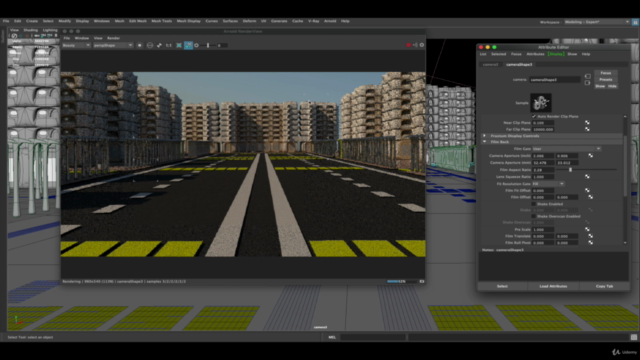Toggle the crop region icon in RenderView
Screen dimensions: 640x360
179,45
